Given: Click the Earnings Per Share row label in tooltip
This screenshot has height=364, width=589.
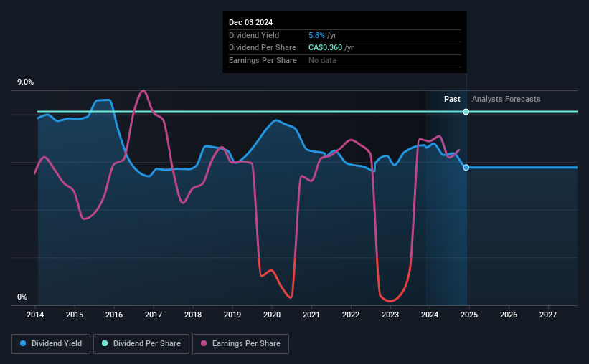Looking at the screenshot, I should pyautogui.click(x=263, y=60).
